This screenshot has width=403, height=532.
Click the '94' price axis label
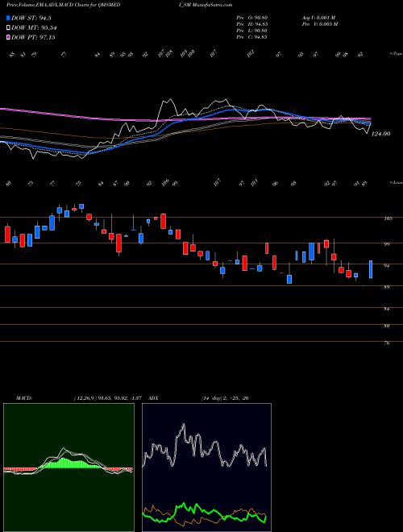(x=388, y=266)
